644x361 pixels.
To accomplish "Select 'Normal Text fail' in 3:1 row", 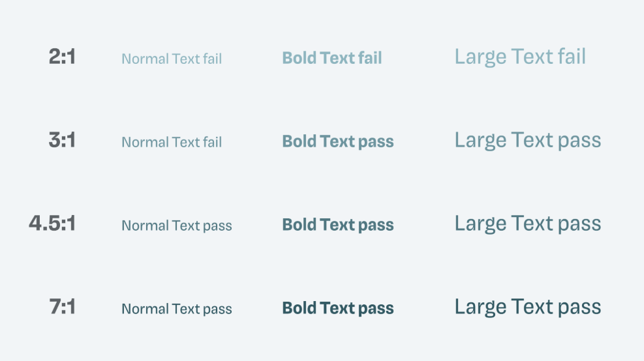I will point(172,142).
